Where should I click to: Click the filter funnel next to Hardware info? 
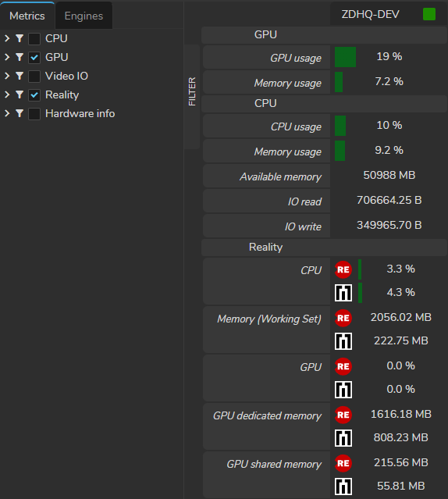pyautogui.click(x=20, y=113)
